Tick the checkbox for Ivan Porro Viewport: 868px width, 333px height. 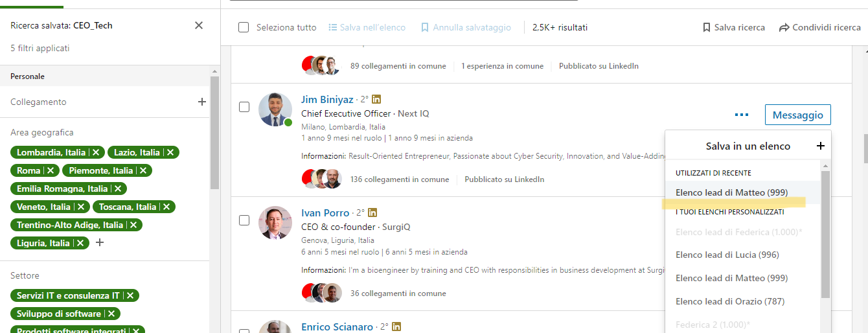point(244,220)
